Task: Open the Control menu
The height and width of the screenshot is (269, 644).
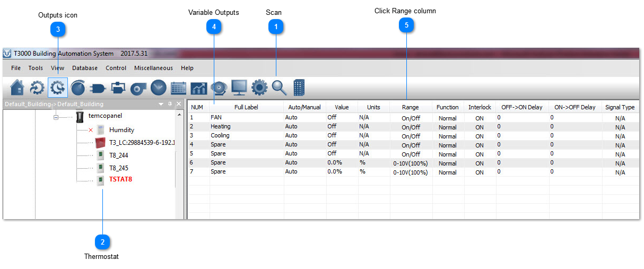Action: point(116,68)
